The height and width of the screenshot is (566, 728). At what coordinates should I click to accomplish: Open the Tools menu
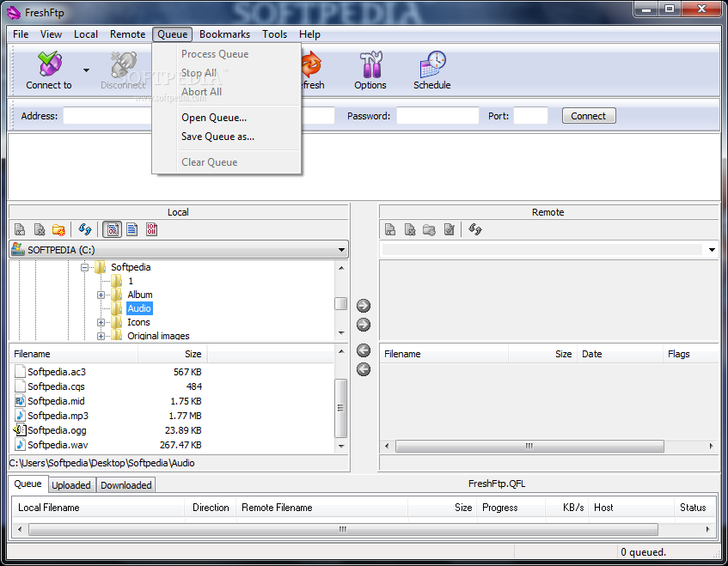[x=275, y=34]
